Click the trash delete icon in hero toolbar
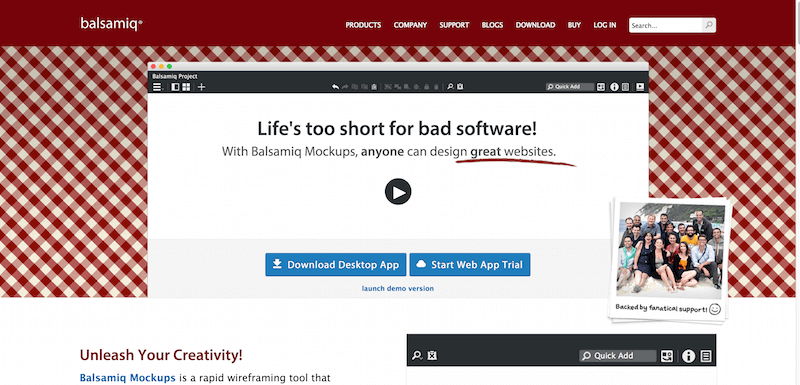The height and width of the screenshot is (385, 800). coord(436,87)
